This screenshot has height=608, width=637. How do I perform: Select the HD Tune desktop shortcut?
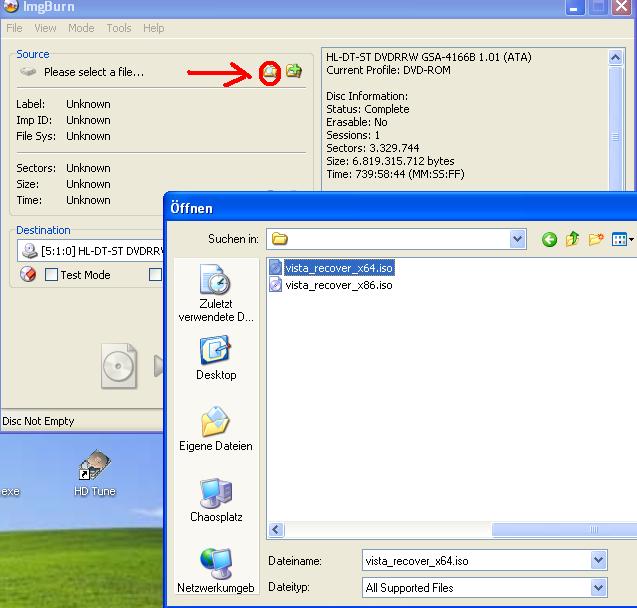click(x=95, y=473)
